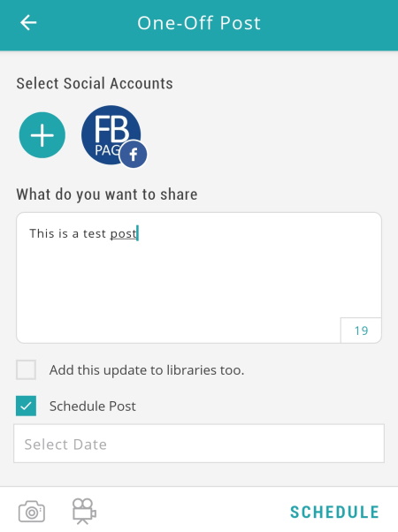Check the add to libraries checkbox
Viewport: 398px width, 532px height.
[27, 369]
